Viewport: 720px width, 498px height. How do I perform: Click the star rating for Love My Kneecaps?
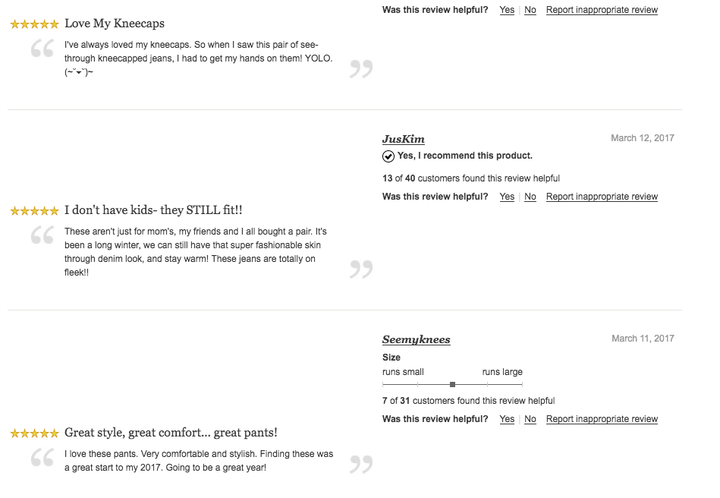[34, 24]
